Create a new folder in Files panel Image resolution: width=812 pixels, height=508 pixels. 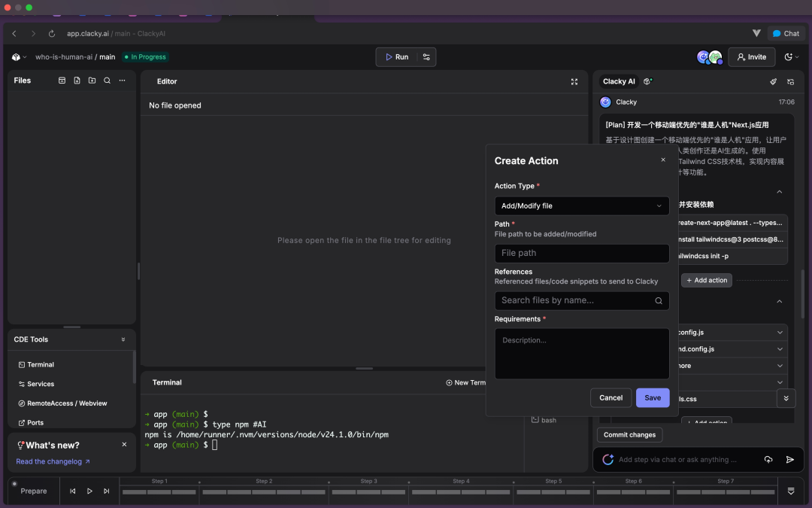[x=92, y=81]
